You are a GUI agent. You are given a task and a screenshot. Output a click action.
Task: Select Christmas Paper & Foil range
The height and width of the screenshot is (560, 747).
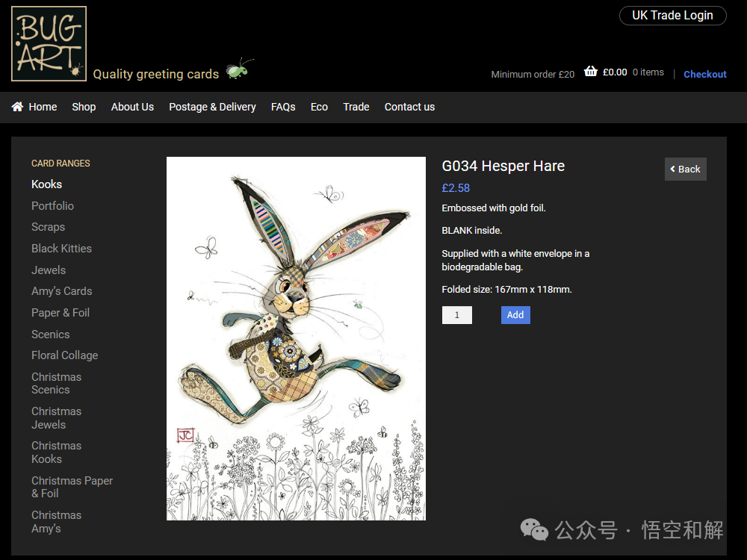click(x=72, y=487)
